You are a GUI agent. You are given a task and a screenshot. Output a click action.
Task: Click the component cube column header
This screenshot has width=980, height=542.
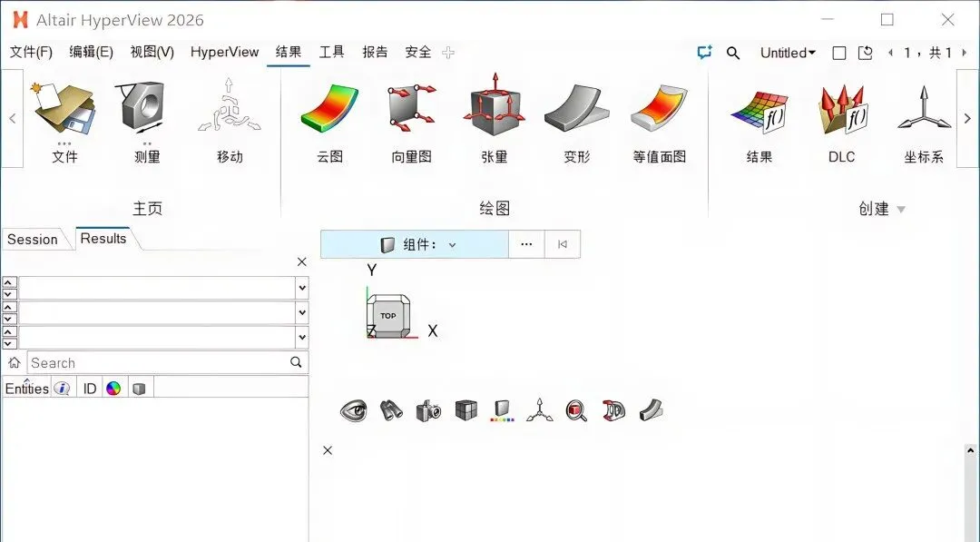139,389
